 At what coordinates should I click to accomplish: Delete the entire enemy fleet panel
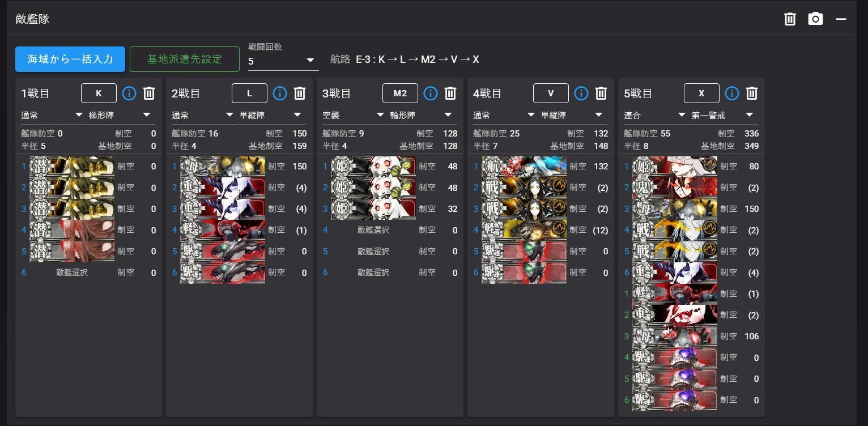pos(790,19)
